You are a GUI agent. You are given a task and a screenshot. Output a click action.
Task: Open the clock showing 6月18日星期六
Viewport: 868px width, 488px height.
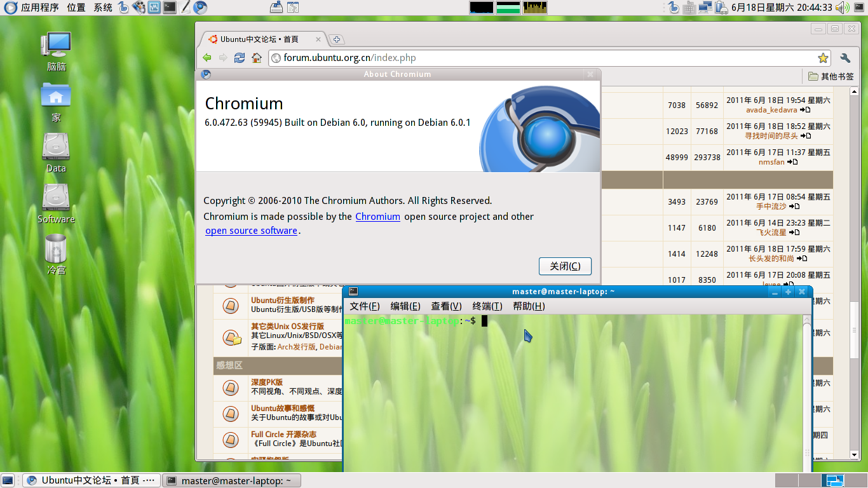782,8
